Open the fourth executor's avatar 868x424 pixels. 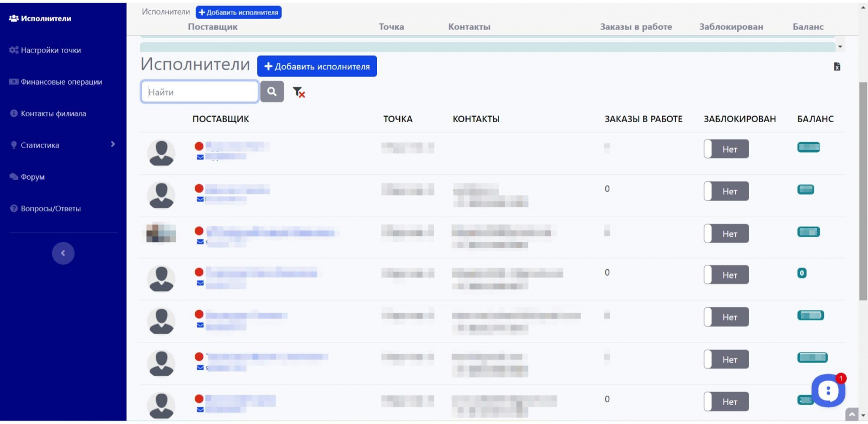pyautogui.click(x=161, y=279)
